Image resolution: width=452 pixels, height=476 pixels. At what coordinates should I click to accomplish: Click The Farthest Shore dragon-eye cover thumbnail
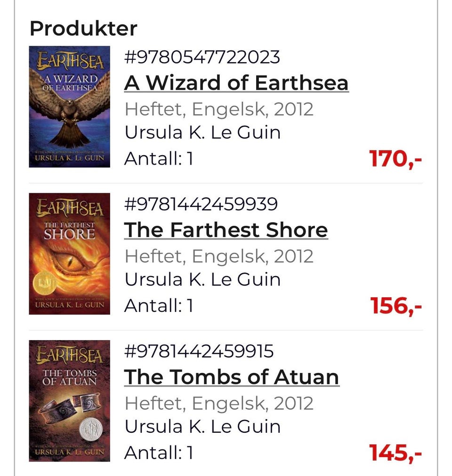tap(69, 254)
